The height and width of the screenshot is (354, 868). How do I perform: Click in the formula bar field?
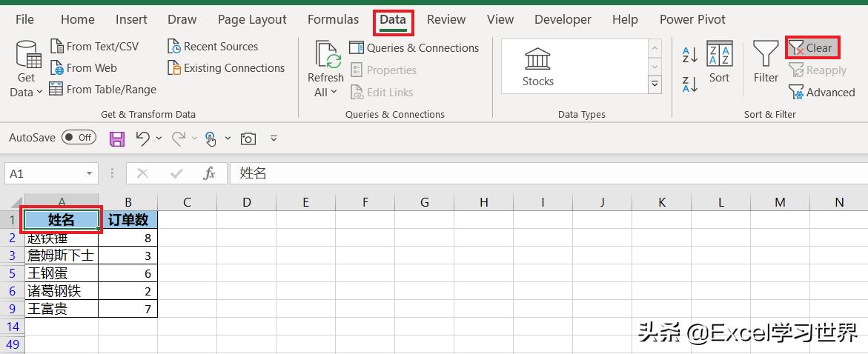(519, 173)
